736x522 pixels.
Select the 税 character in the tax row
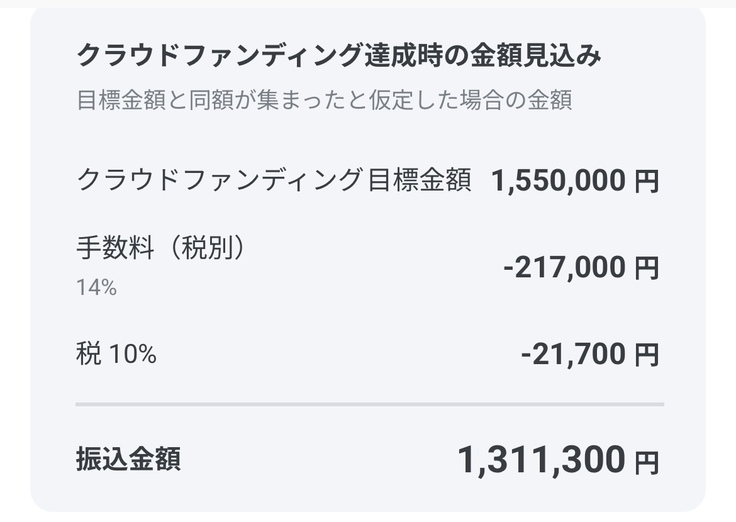point(87,353)
